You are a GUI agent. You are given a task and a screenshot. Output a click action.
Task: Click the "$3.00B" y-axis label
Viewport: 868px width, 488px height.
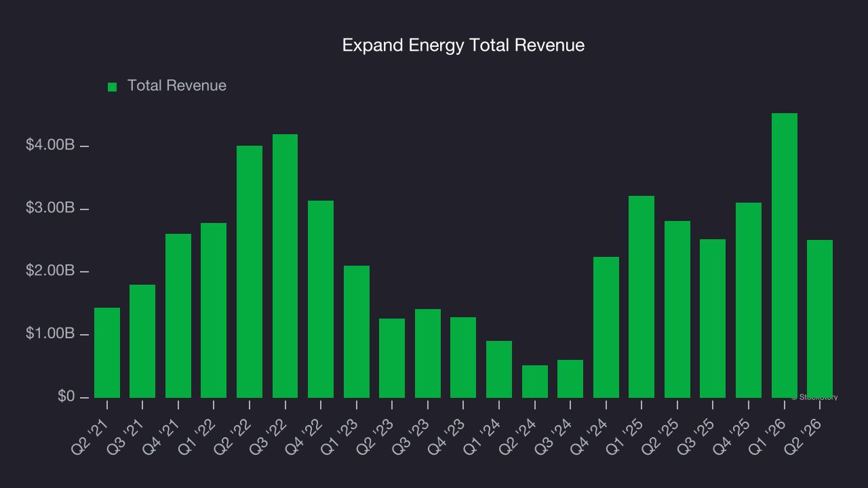(50, 208)
